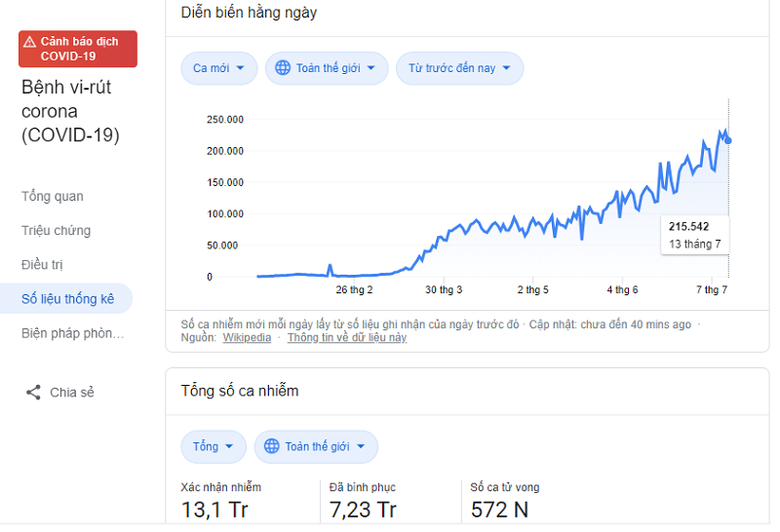Screen dimensions: 780x532
Task: Open the Wikipedia source link
Action: (247, 337)
